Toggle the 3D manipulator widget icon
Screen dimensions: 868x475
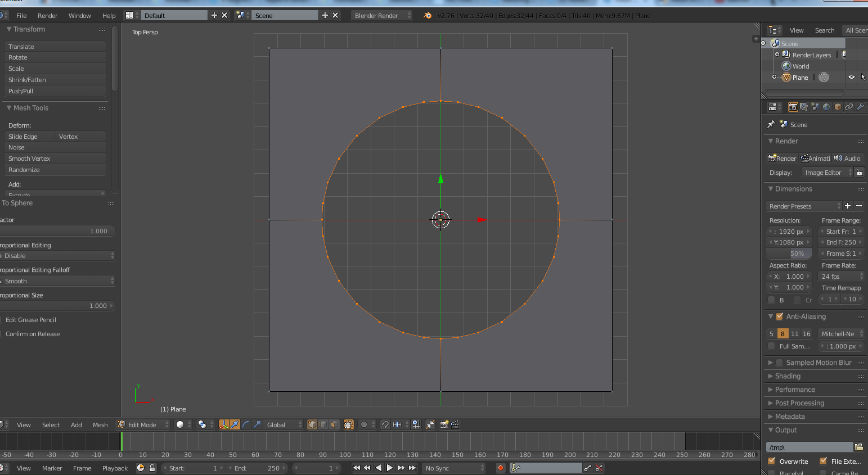coord(224,424)
